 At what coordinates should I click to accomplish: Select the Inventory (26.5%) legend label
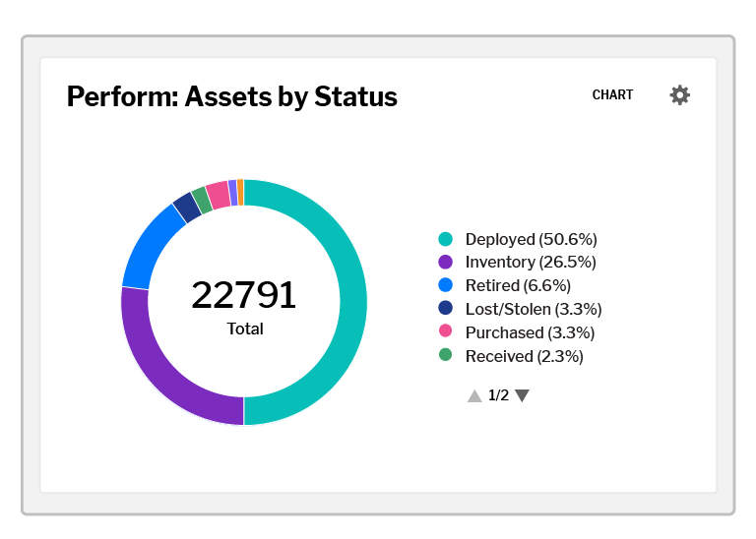pos(531,262)
